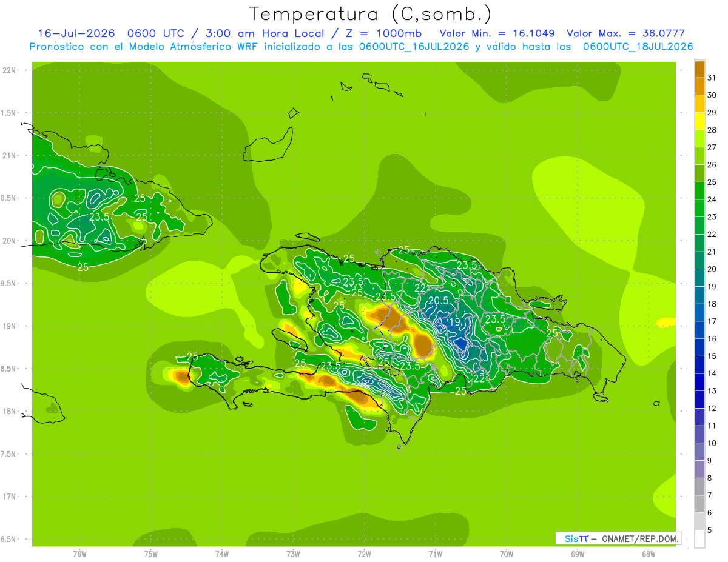This screenshot has height=562, width=728.
Task: Click the '22N' latitude label
Action: click(10, 70)
